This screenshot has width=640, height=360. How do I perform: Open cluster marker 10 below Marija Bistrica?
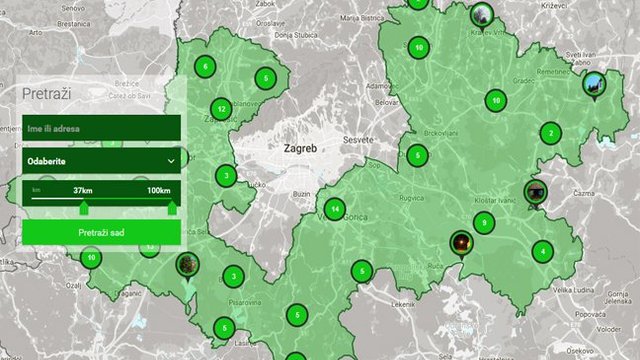click(419, 48)
